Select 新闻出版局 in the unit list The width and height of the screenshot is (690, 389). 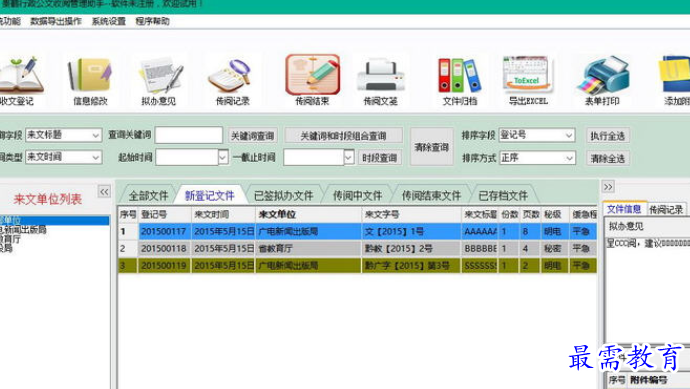pyautogui.click(x=24, y=229)
